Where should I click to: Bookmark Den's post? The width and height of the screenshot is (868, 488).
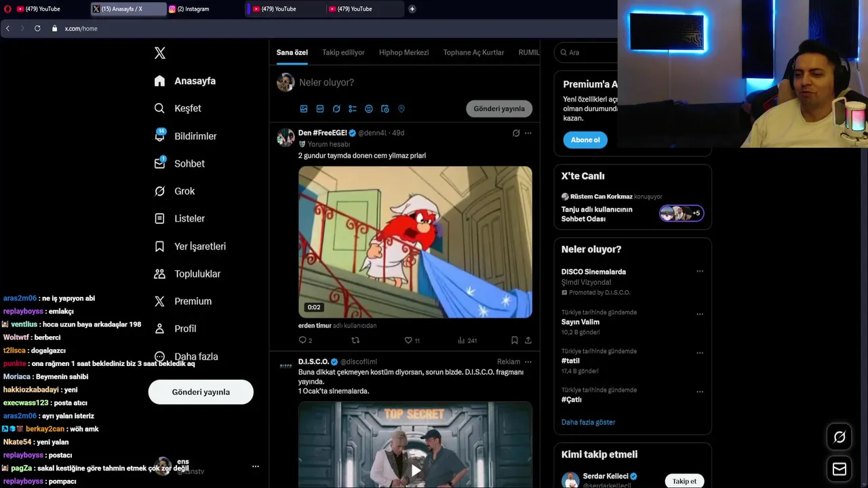coord(514,340)
